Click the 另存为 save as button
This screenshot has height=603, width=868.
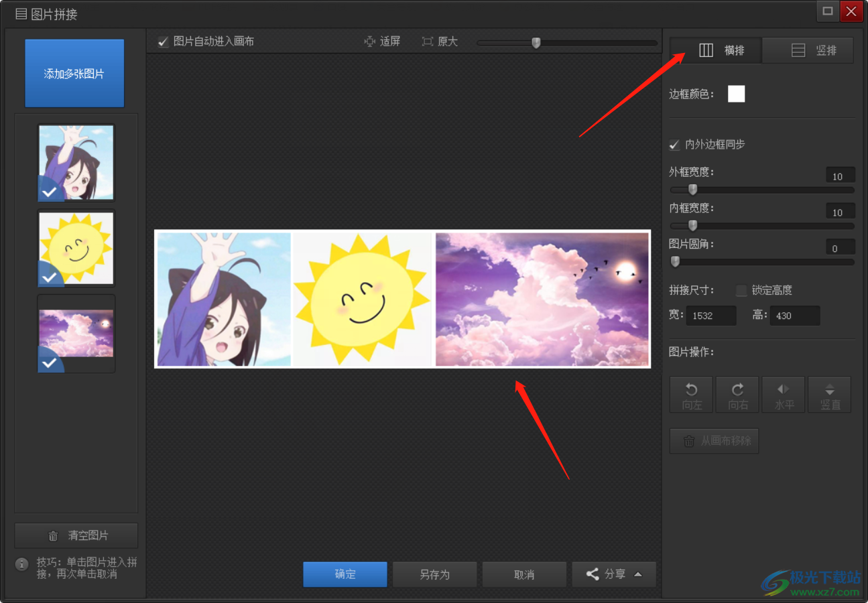point(435,575)
